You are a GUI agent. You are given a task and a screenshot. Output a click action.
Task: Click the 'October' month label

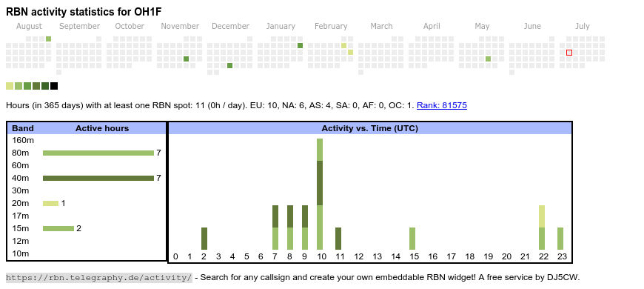[130, 27]
